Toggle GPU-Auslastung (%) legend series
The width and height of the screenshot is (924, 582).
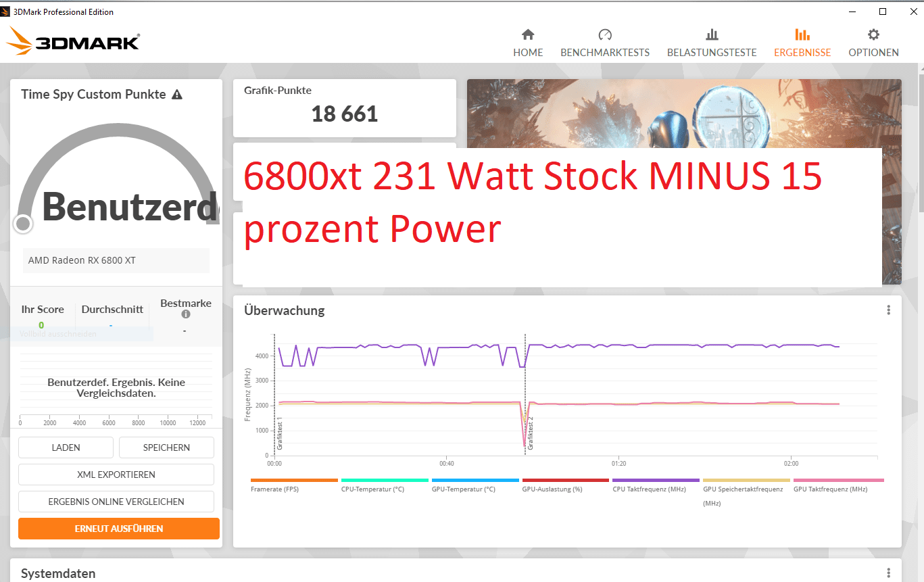[566, 485]
